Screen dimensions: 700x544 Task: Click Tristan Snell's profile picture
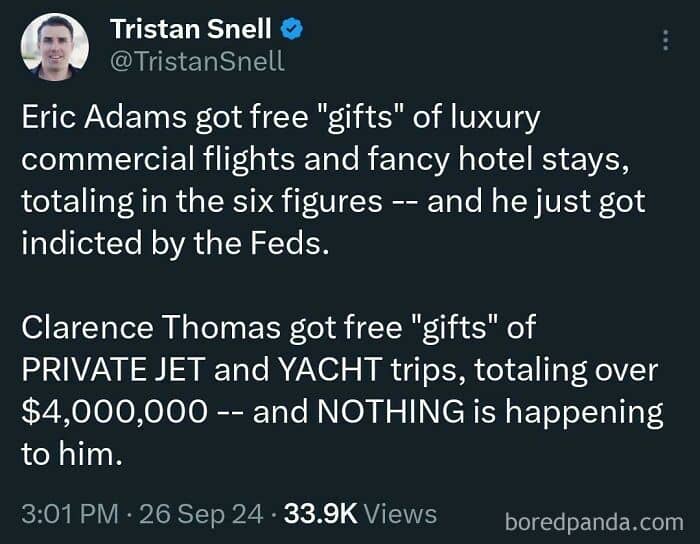54,46
